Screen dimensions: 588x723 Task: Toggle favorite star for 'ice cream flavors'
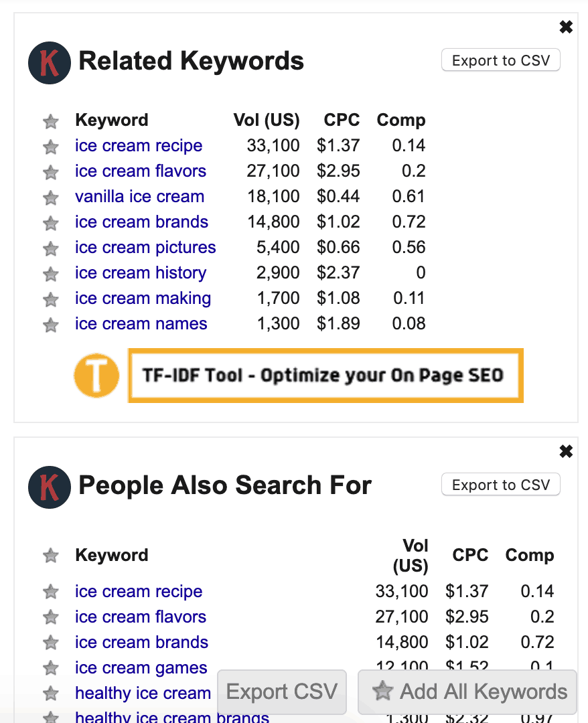[50, 171]
